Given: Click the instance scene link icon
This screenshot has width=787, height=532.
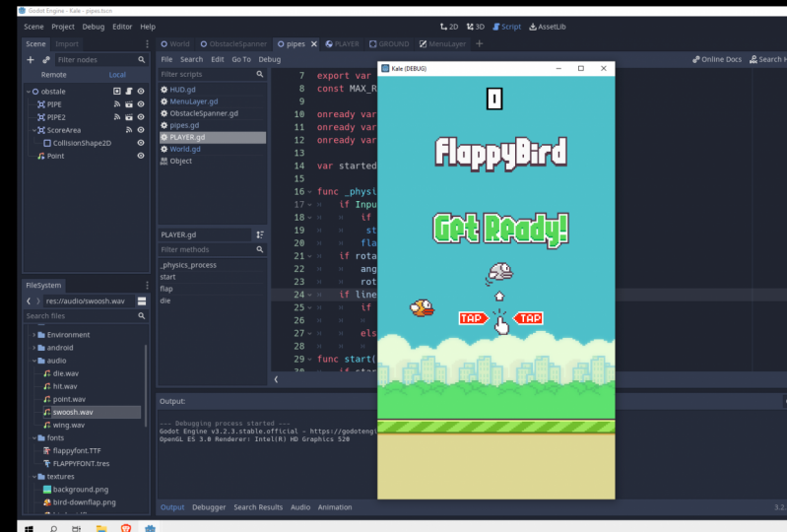Looking at the screenshot, I should (46, 60).
